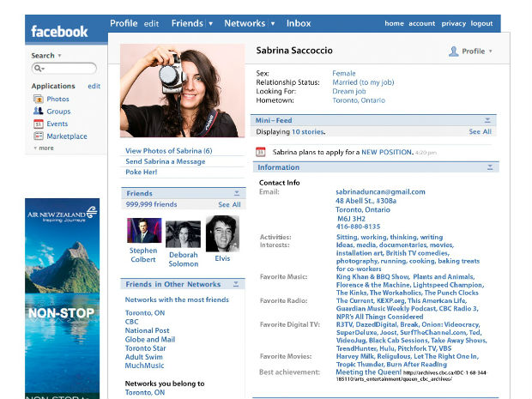This screenshot has height=399, width=532.
Task: Collapse Friends in Other Networks box
Action: [236, 284]
